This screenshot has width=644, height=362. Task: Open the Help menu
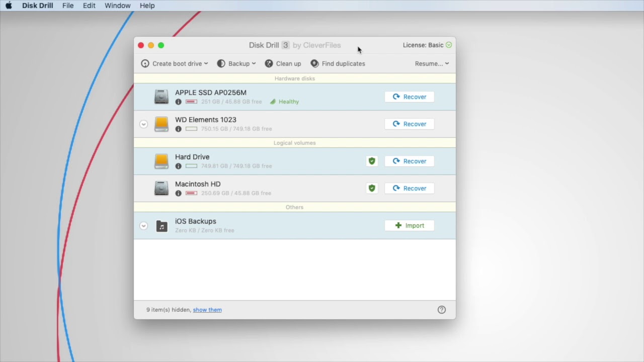(x=147, y=6)
